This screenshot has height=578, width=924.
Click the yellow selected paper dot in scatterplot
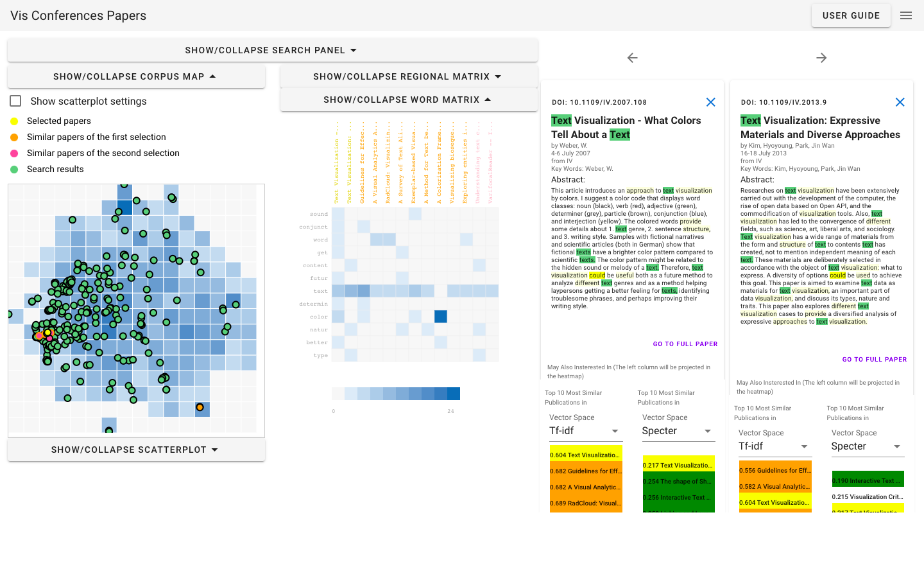(47, 332)
